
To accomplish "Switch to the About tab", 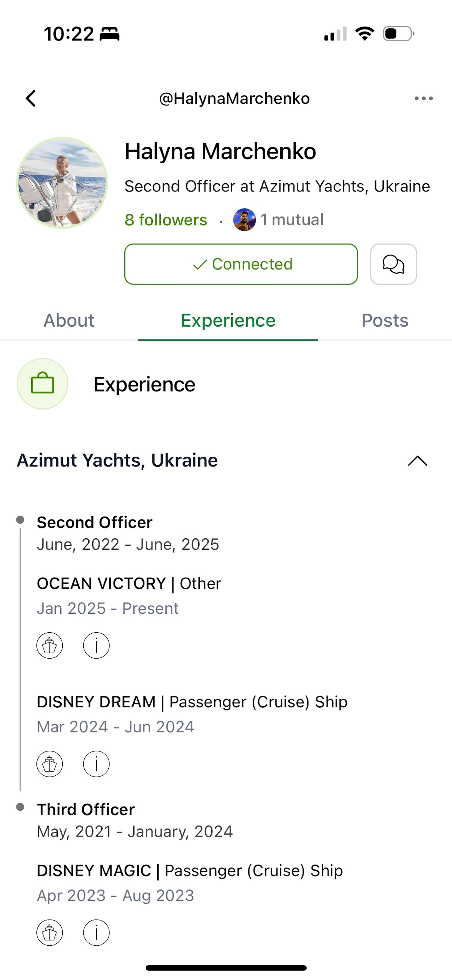I will [69, 320].
